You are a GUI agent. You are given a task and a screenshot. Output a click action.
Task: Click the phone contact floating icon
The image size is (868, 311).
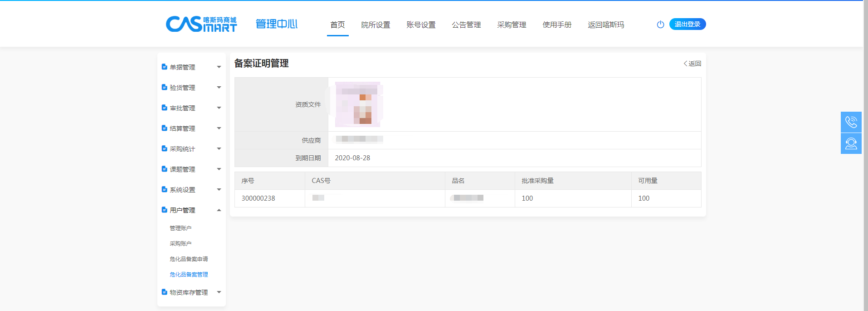851,122
